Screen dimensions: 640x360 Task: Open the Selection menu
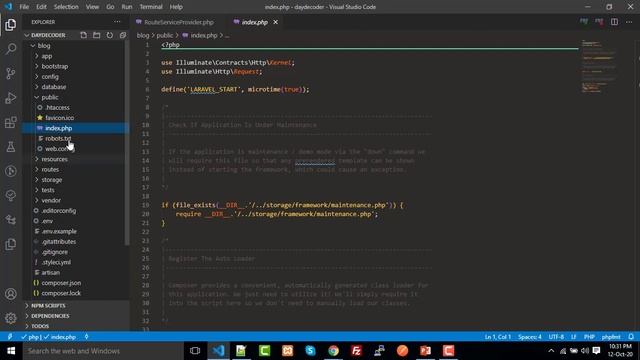pos(66,7)
